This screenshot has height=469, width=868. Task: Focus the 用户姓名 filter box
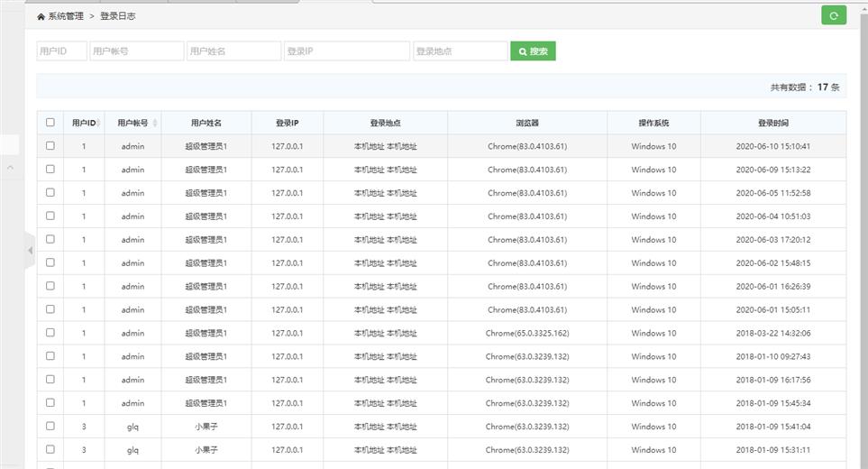click(x=234, y=51)
